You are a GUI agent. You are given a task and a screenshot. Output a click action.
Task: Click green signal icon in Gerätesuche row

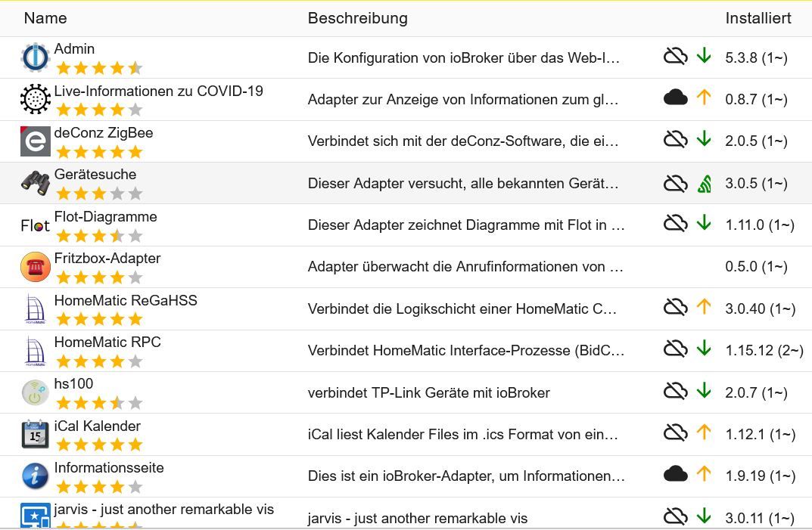click(x=704, y=183)
